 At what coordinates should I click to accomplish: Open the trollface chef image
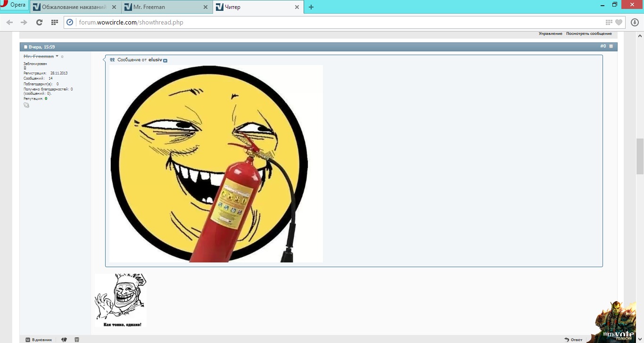(x=121, y=300)
